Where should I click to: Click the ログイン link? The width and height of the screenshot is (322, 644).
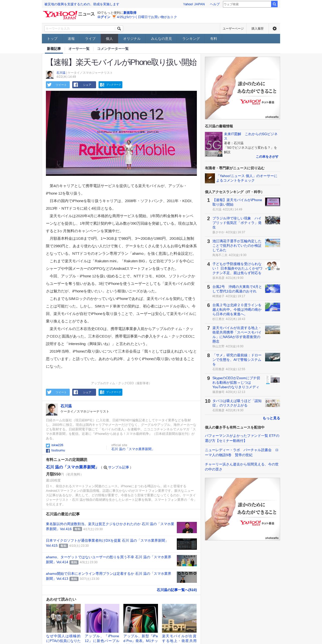pyautogui.click(x=104, y=17)
